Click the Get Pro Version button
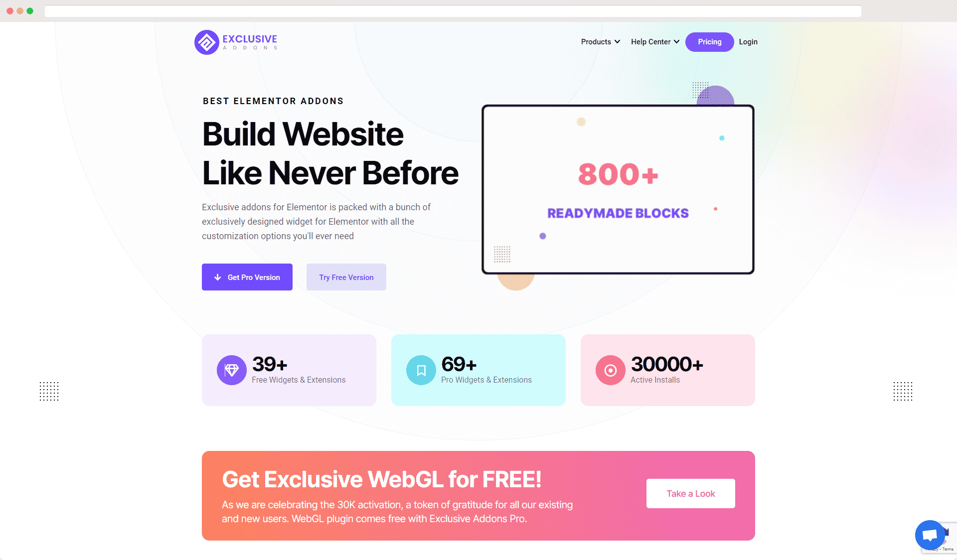 [x=247, y=277]
